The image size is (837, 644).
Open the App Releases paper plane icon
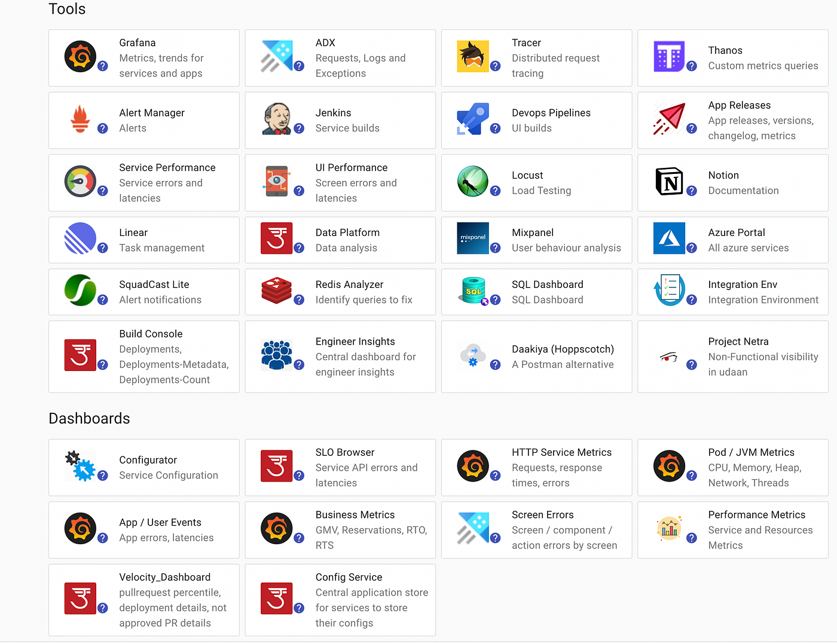(x=669, y=119)
